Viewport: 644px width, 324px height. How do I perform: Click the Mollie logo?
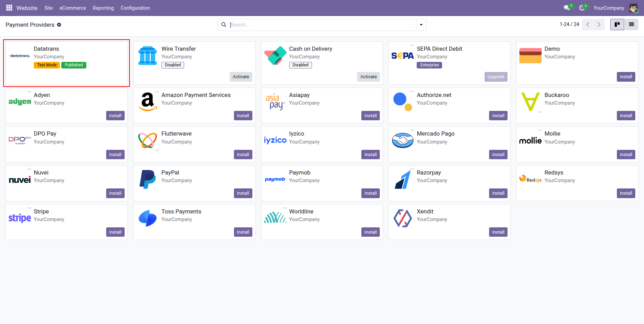[530, 140]
